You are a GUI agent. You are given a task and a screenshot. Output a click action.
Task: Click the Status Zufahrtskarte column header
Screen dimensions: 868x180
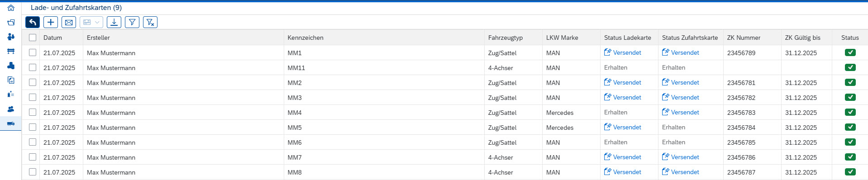click(x=690, y=38)
